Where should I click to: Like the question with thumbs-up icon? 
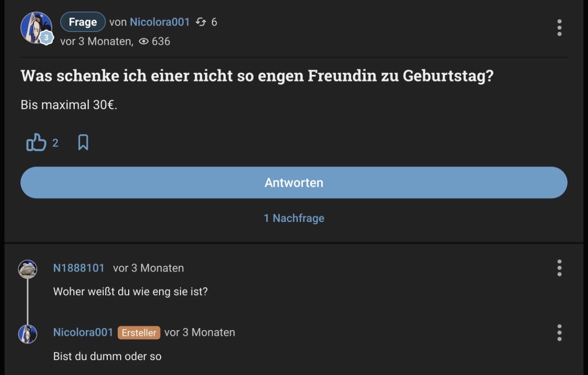[x=36, y=143]
